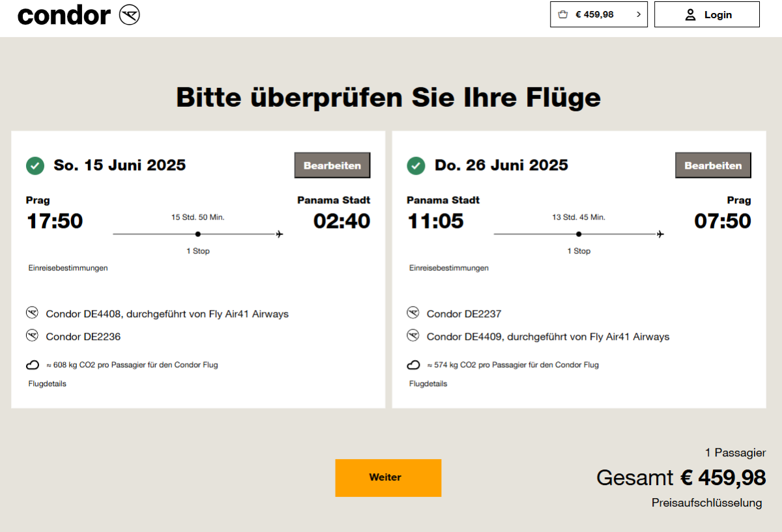Expand Flugdetails for the outbound flight
Screen dimensions: 782x532
pos(47,384)
